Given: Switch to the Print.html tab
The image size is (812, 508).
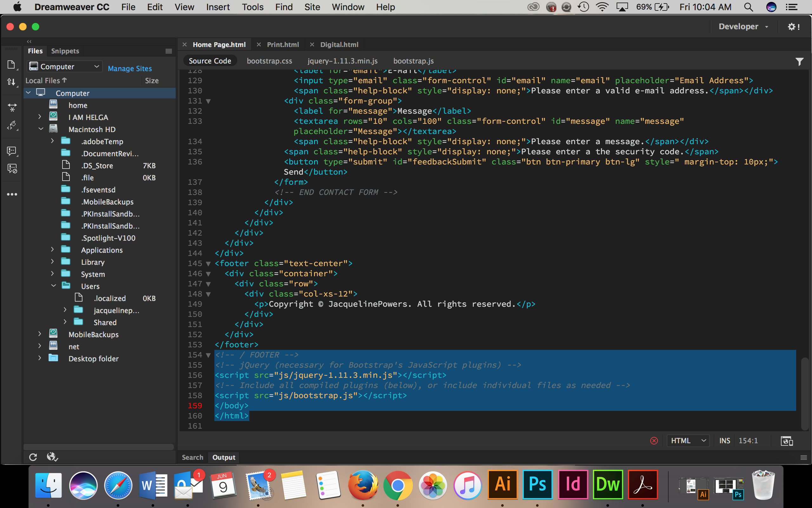Looking at the screenshot, I should pyautogui.click(x=283, y=44).
